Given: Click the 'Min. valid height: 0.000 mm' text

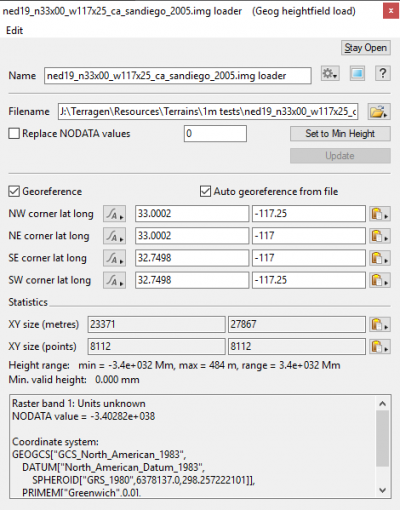Looking at the screenshot, I should pyautogui.click(x=74, y=380).
